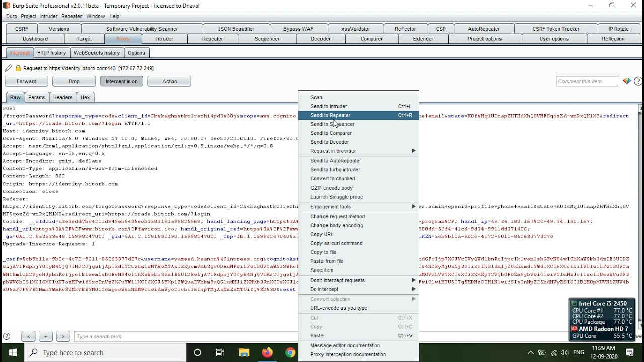Open the highlight color picker icon

pos(627,81)
